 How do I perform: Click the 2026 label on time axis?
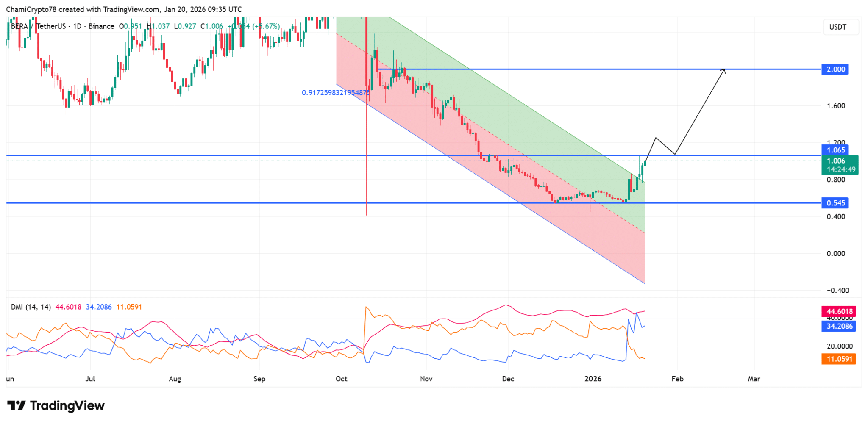click(593, 379)
